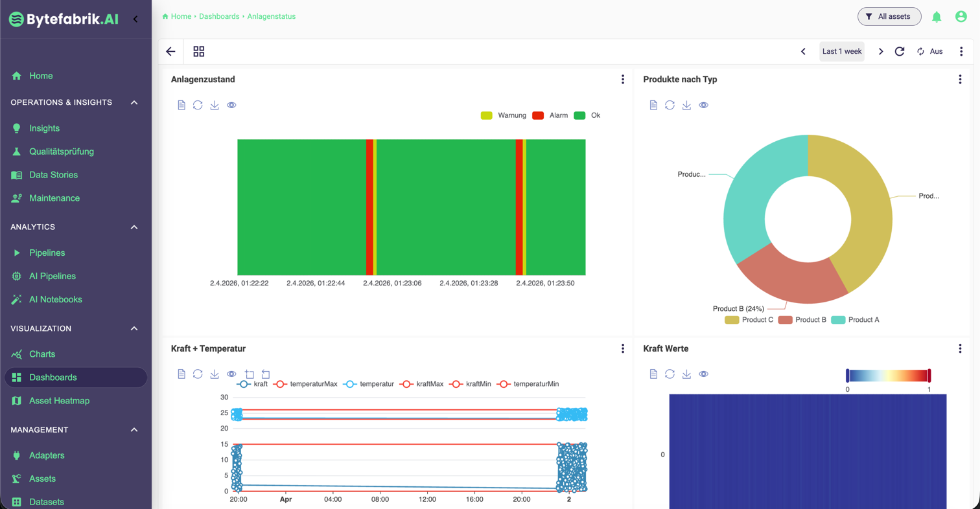Click the notifications bell icon
Image resolution: width=980 pixels, height=509 pixels.
(x=936, y=16)
